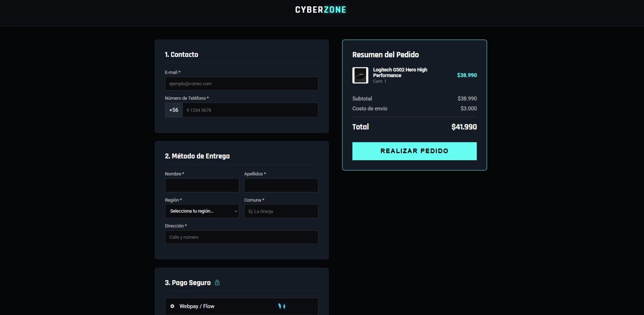644x315 pixels.
Task: Click the 'Costo de envío' row
Action: [370, 108]
